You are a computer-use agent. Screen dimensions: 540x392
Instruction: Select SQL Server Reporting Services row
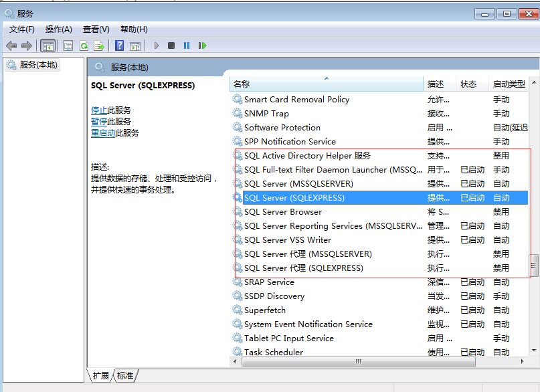tap(379, 226)
